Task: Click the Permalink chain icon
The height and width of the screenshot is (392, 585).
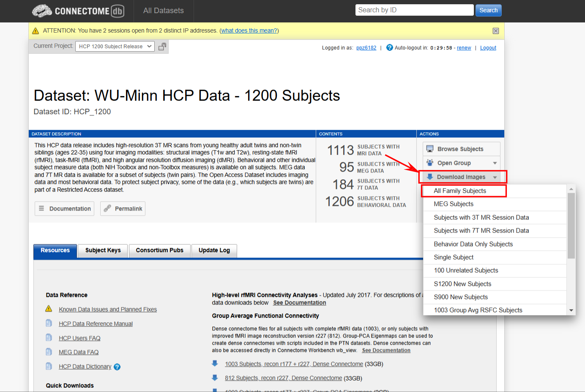Action: 107,208
